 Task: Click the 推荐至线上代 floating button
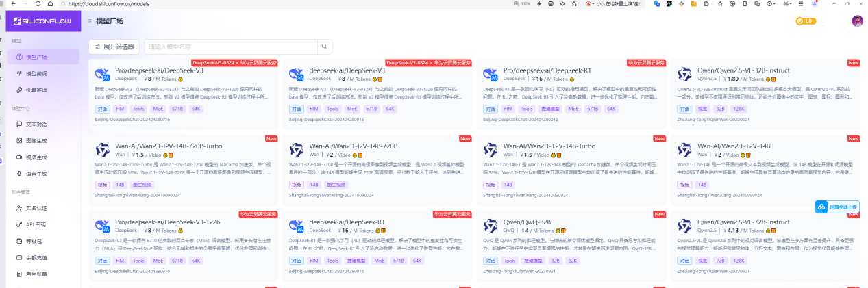[836, 206]
